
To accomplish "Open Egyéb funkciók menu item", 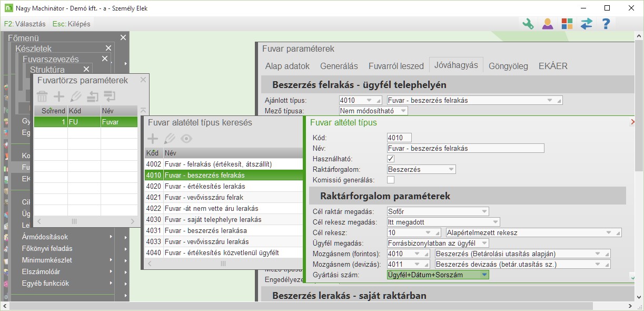I will tap(45, 283).
